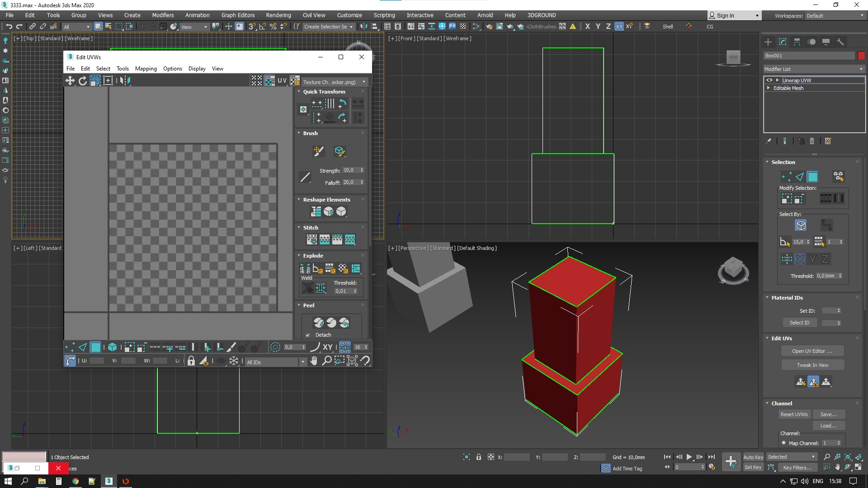Click Pan View hand icon in Edit UVWs

[x=314, y=361]
